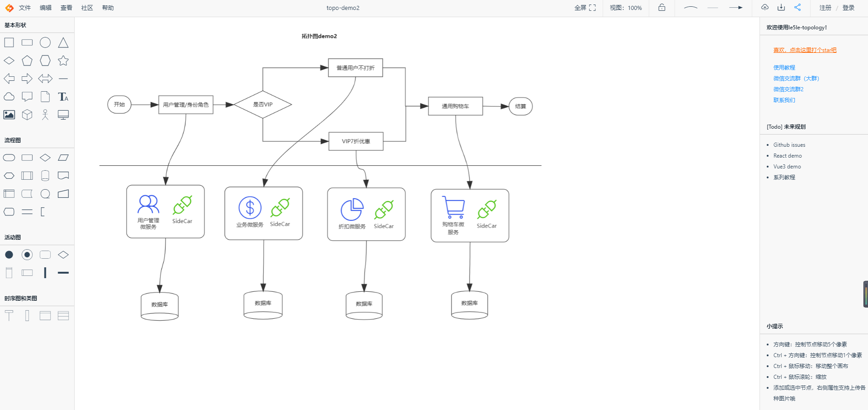Image resolution: width=868 pixels, height=410 pixels.
Task: Select the 通用购物车 node
Action: [x=455, y=106]
